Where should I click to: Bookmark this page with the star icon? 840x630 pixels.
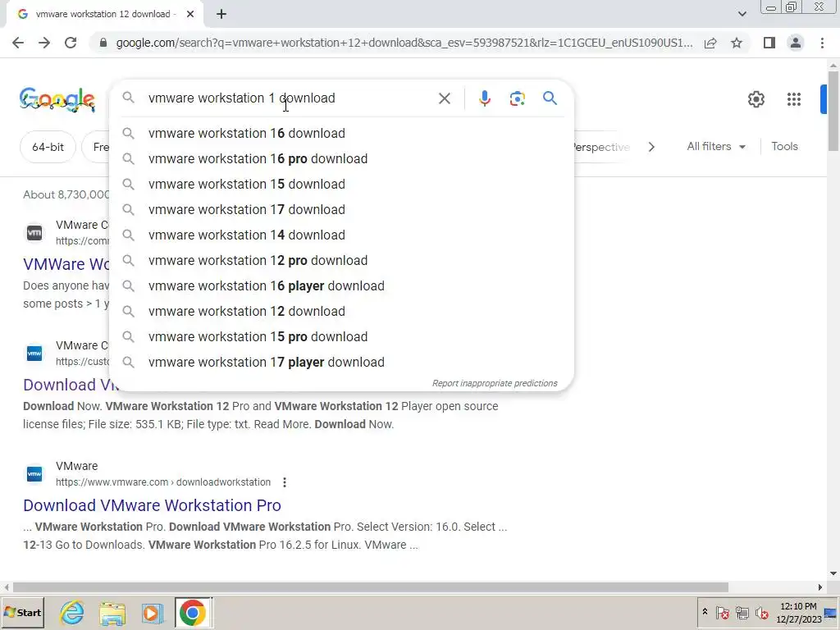click(x=737, y=43)
